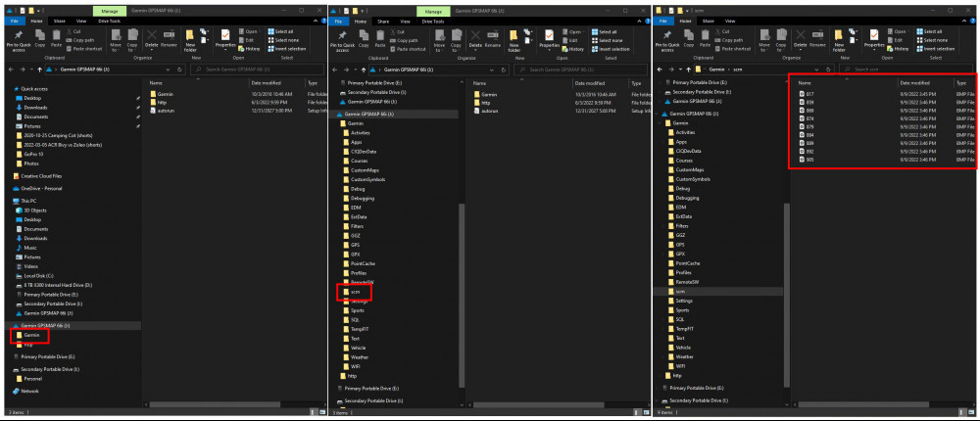980x421 pixels.
Task: Click the Copy icon in right scrn window
Action: 689,37
